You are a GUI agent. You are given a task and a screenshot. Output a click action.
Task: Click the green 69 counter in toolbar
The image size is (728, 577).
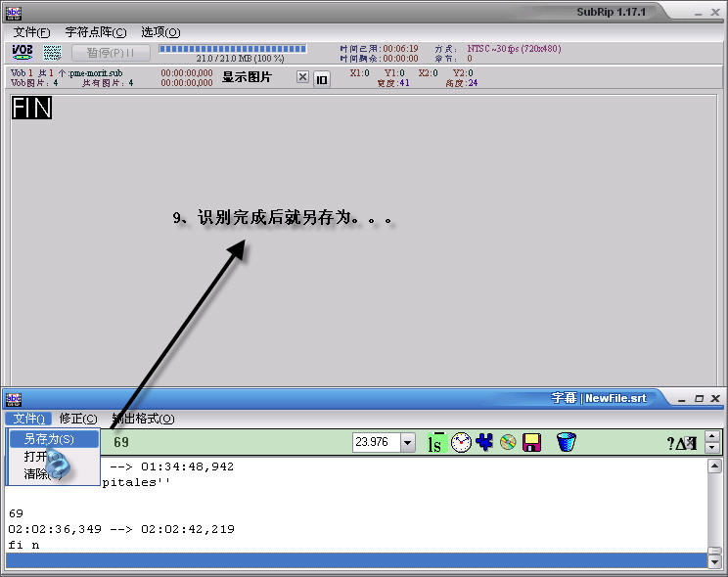pyautogui.click(x=121, y=442)
